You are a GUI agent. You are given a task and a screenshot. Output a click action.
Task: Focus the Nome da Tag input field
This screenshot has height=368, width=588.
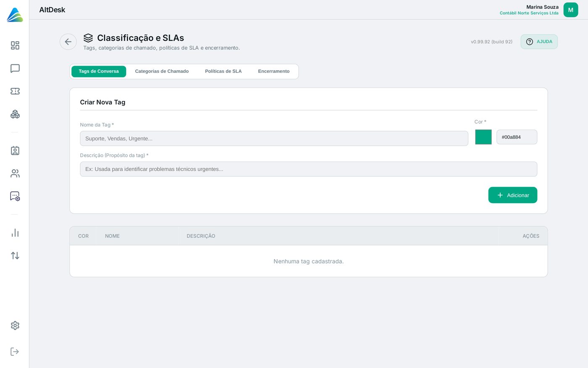click(274, 138)
